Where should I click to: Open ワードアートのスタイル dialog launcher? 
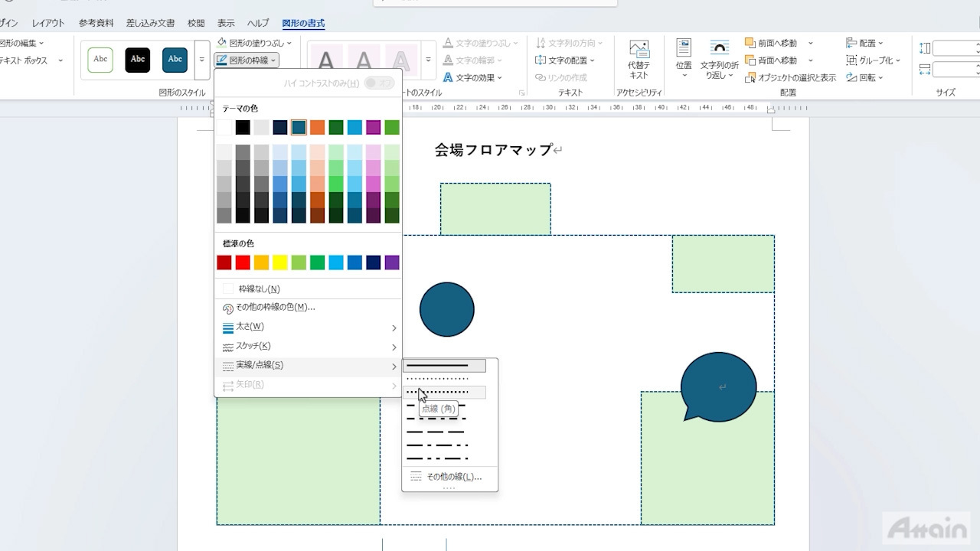click(x=521, y=93)
